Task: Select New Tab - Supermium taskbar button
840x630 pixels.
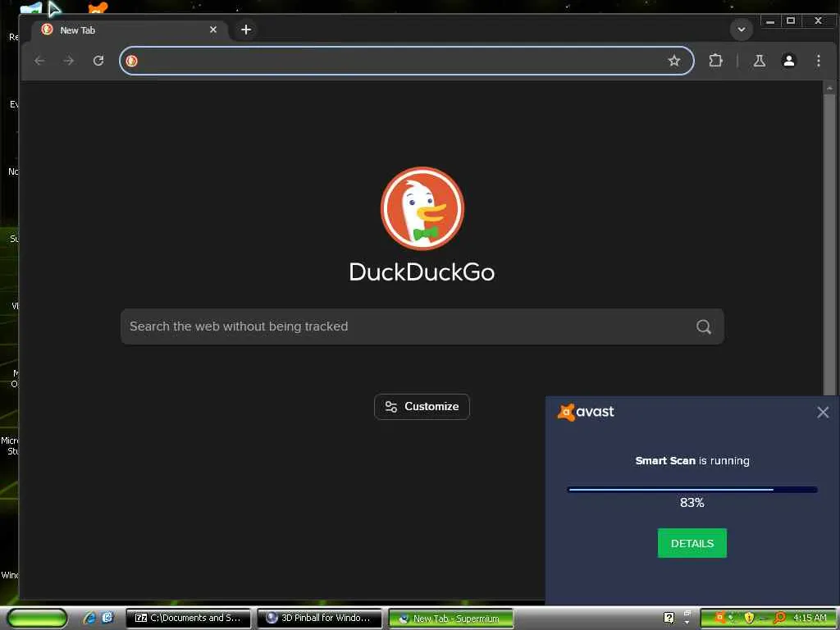Action: [451, 619]
